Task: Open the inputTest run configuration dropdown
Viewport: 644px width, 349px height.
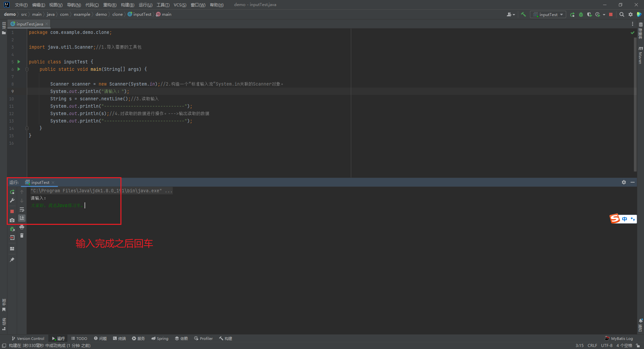Action: pyautogui.click(x=548, y=14)
